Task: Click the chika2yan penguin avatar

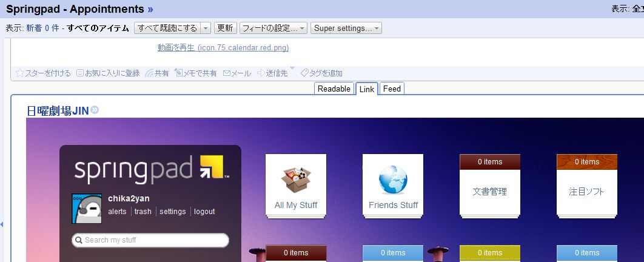Action: click(87, 209)
